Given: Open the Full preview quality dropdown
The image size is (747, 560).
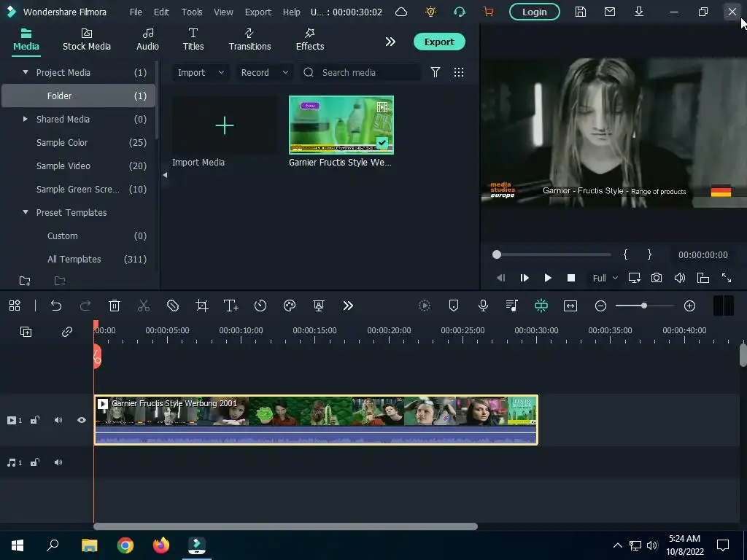Looking at the screenshot, I should pos(605,278).
